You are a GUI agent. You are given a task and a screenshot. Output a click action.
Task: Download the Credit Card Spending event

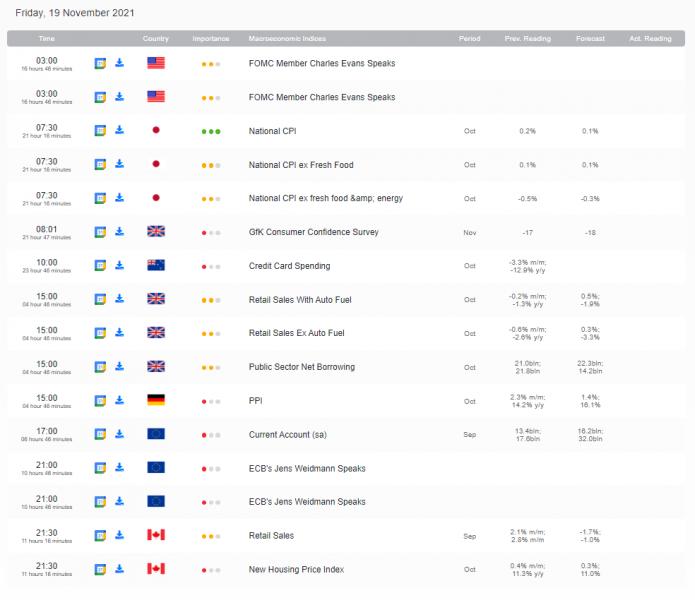click(119, 266)
